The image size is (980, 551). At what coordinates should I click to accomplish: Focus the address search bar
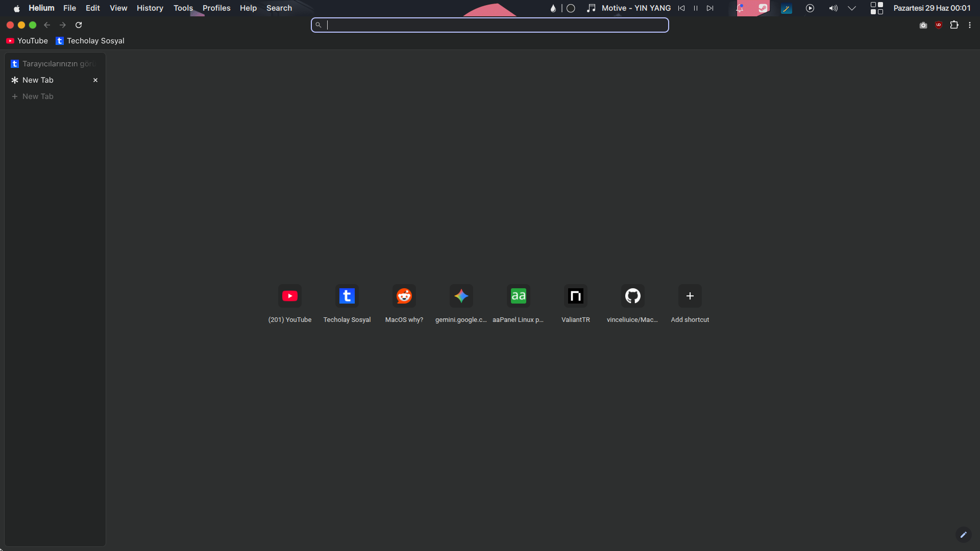490,25
